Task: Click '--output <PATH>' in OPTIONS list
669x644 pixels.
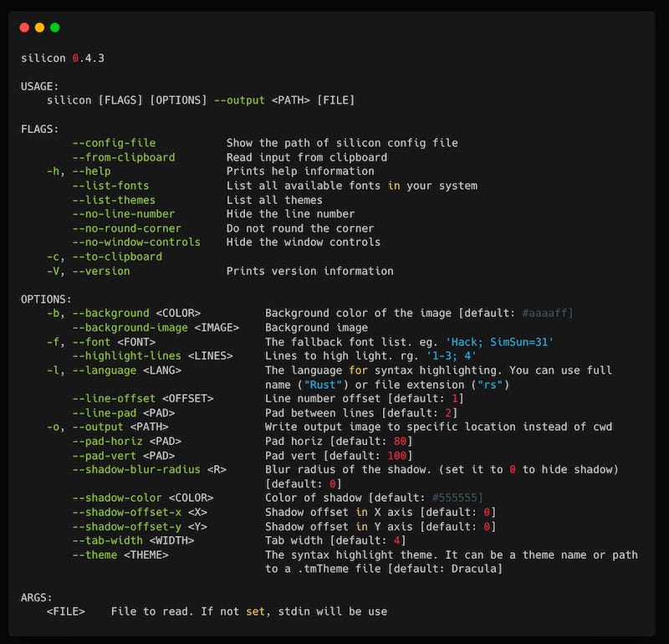Action: pos(120,427)
